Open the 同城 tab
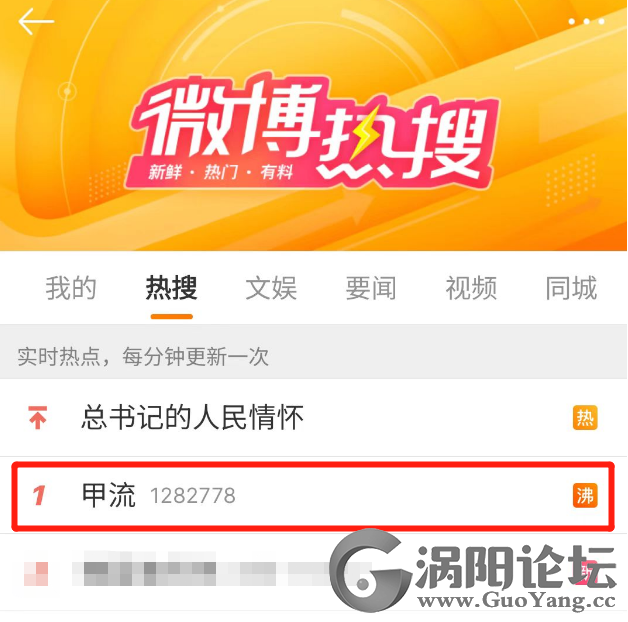Viewport: 628px width, 622px height. 571,288
